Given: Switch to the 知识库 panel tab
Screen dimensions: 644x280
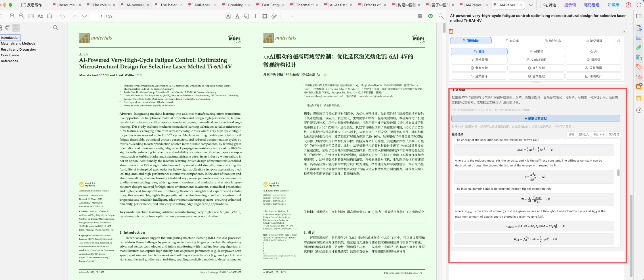Looking at the screenshot, I should point(512,41).
